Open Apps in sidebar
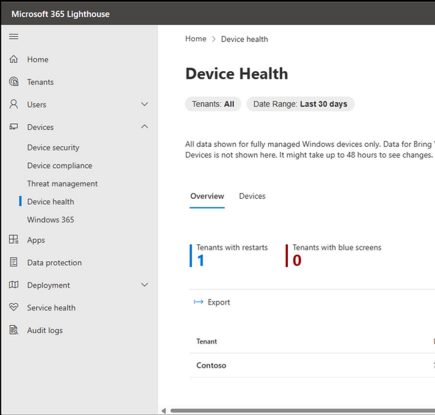 (36, 240)
